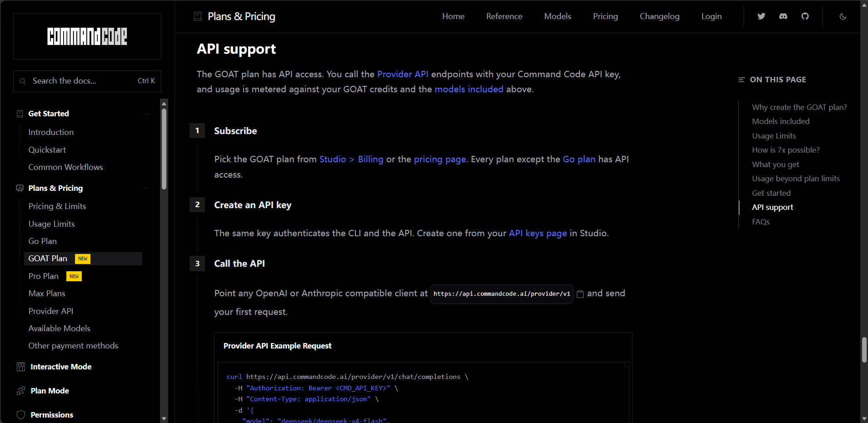Follow the 'pricing page' link
This screenshot has width=868, height=423.
pyautogui.click(x=440, y=159)
